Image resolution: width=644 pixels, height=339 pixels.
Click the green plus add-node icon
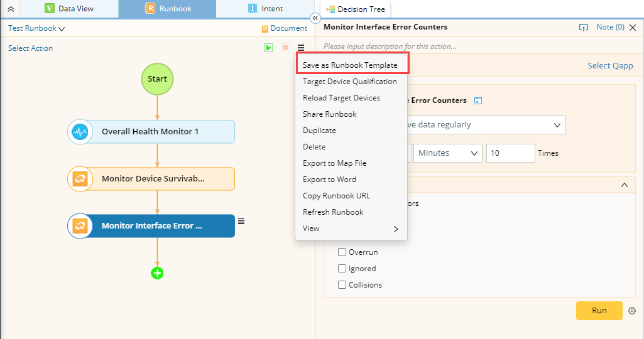pyautogui.click(x=157, y=273)
